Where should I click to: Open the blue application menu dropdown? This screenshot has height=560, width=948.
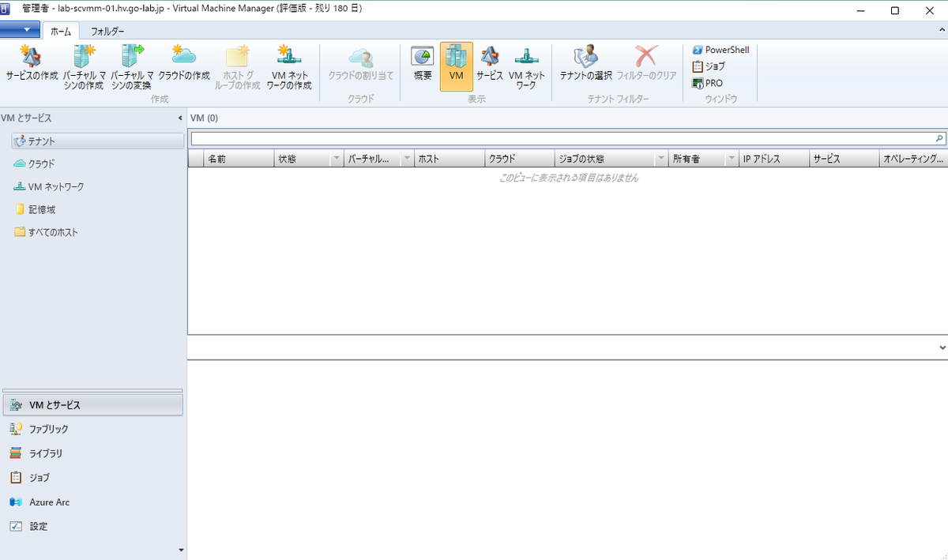[21, 30]
